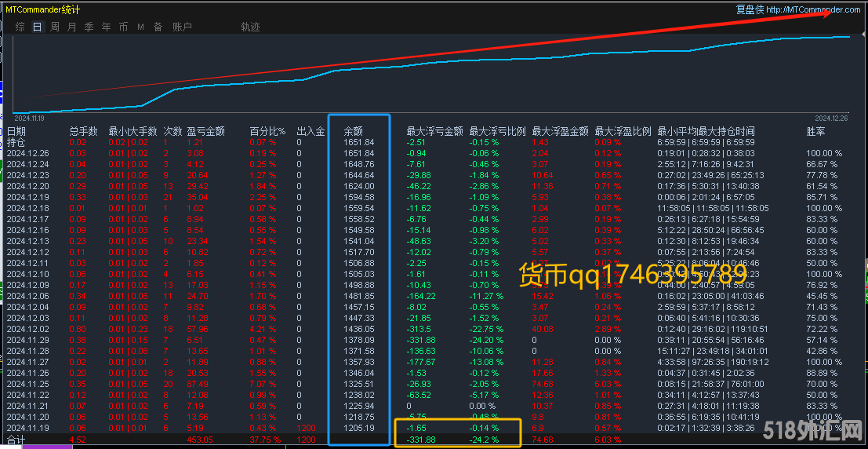Sort by 盈亏金额 column header
Screen dimensions: 868x449
[x=206, y=131]
